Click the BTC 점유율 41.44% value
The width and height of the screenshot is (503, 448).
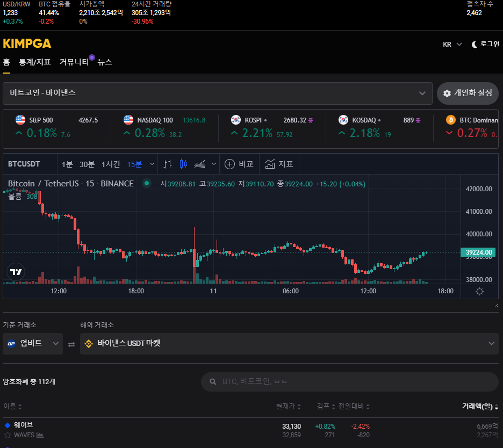[49, 13]
